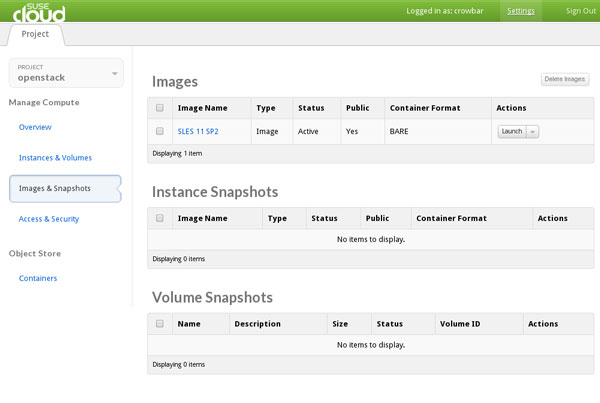
Task: Select Images & Snapshots in sidebar
Action: [55, 188]
